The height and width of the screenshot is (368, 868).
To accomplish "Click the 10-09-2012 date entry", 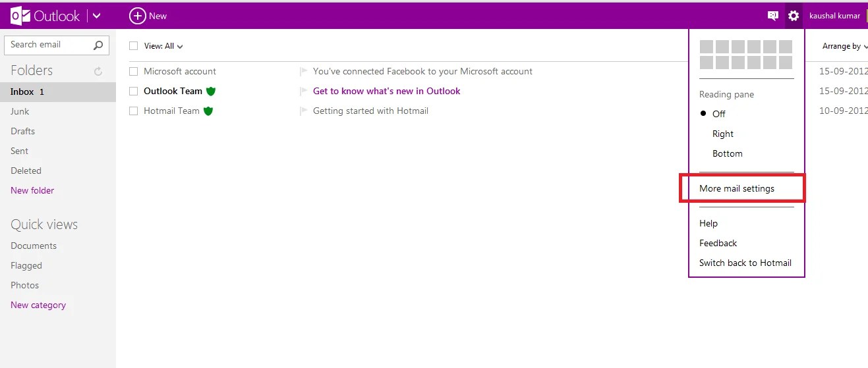I will click(843, 111).
